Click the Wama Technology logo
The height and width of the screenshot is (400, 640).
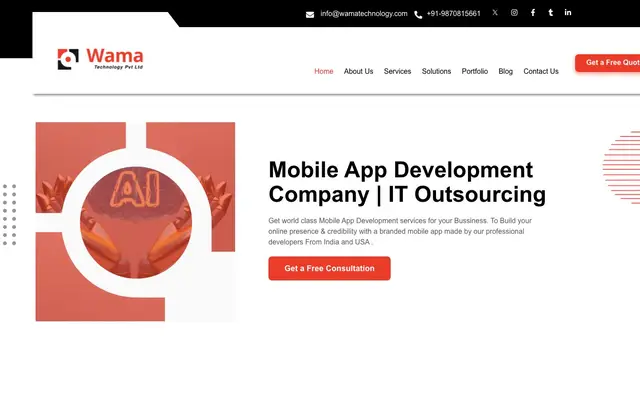pos(100,59)
